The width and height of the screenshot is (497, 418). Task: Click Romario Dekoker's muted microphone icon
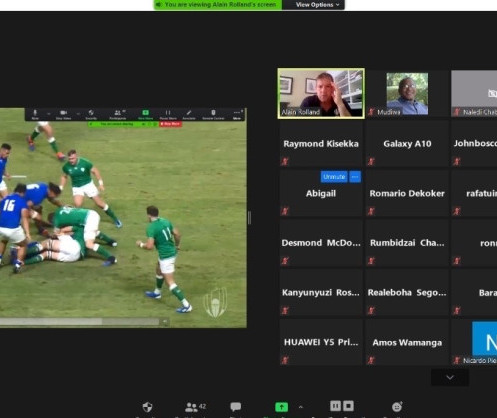(371, 211)
